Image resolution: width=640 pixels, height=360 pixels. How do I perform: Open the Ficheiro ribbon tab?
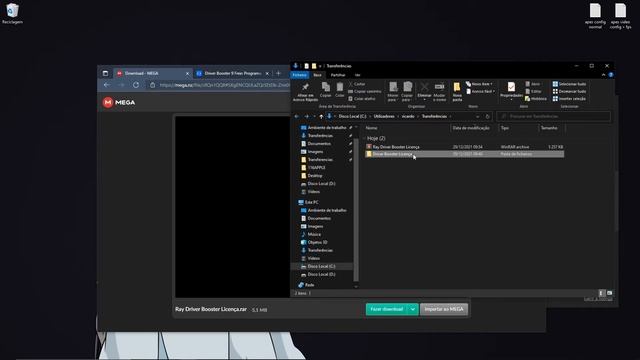(x=300, y=75)
